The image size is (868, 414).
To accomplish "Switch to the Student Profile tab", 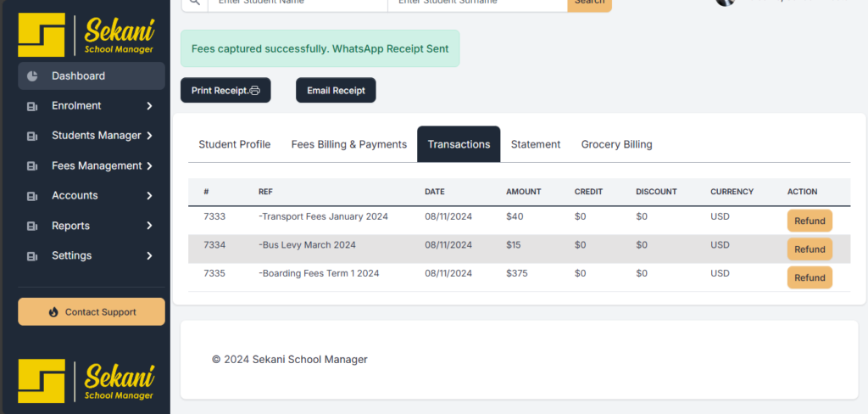I will (235, 145).
